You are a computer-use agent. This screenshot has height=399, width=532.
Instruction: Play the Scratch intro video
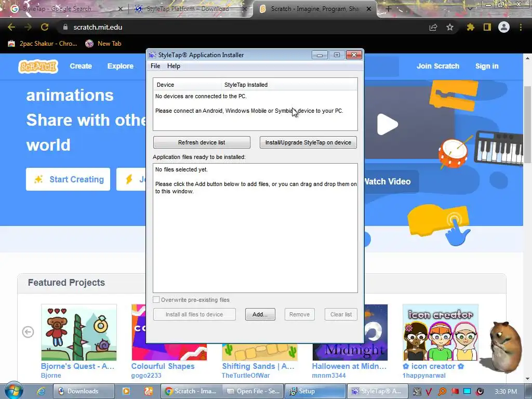click(387, 124)
